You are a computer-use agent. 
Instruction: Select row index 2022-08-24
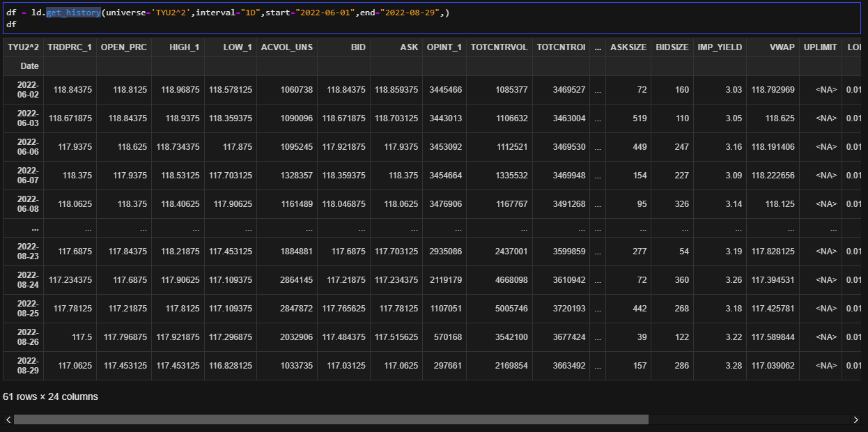pos(24,280)
